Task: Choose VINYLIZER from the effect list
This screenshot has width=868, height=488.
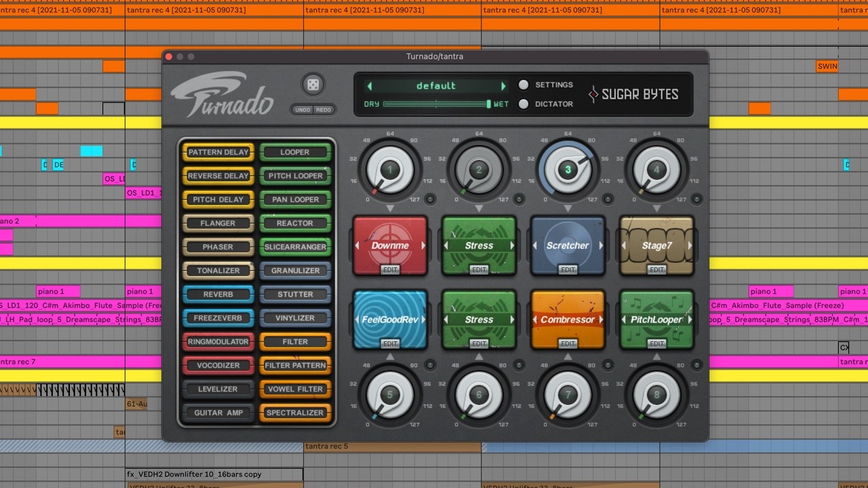Action: [295, 318]
